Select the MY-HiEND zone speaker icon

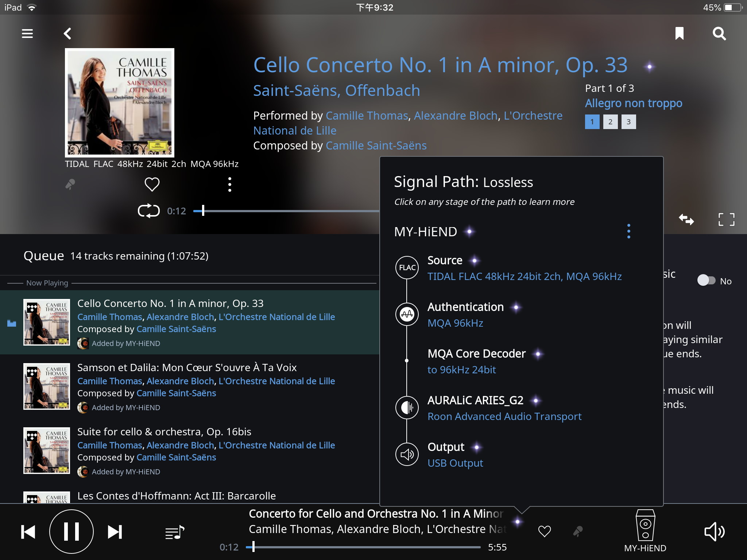645,525
